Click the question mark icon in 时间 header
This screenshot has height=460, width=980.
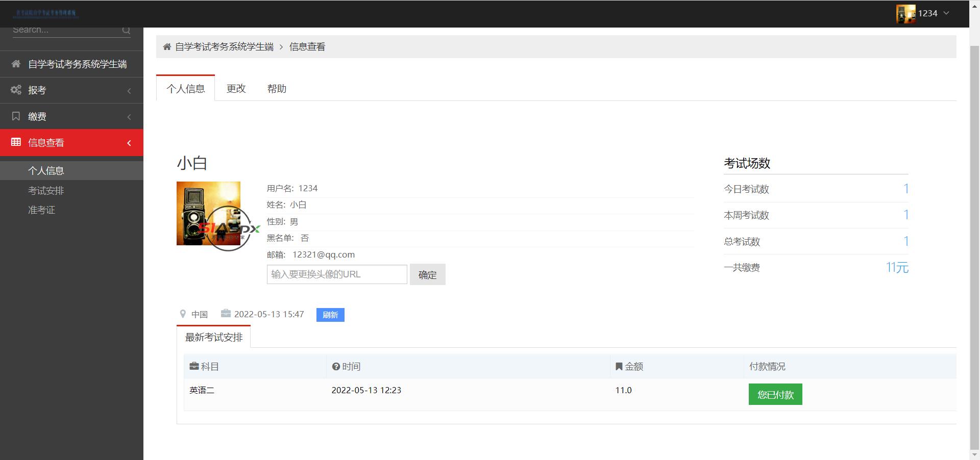tap(336, 366)
